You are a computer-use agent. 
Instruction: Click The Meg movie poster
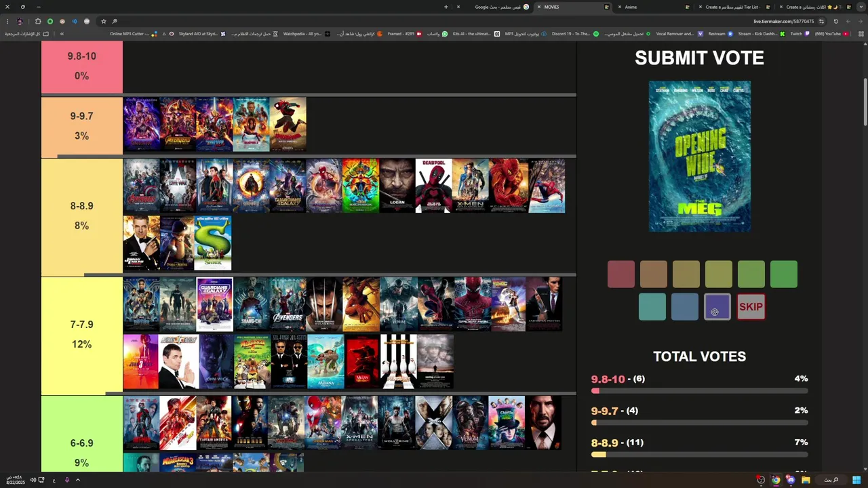tap(700, 157)
